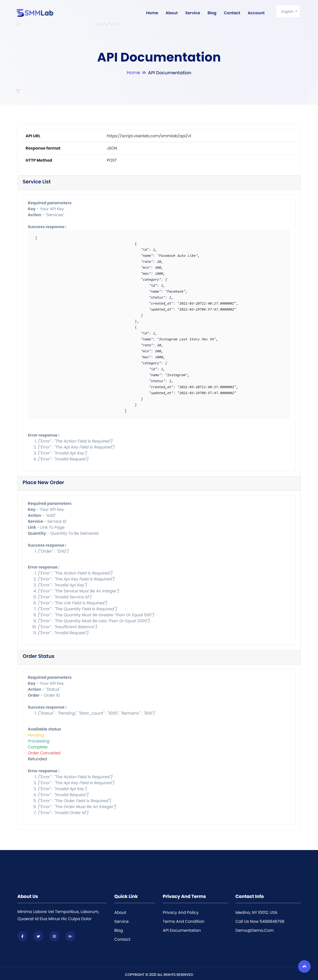
Task: Click the scroll-to-top arrow button
Action: pos(304,966)
